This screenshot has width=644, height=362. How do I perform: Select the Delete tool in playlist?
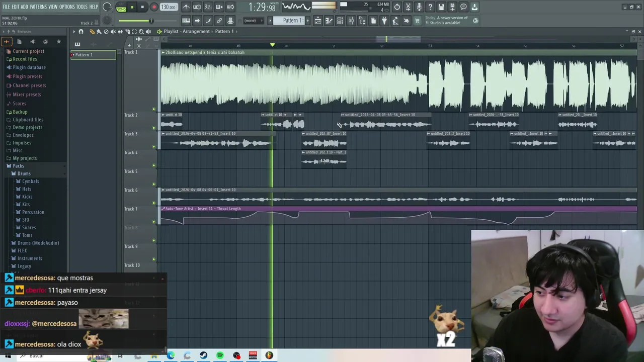point(106,31)
